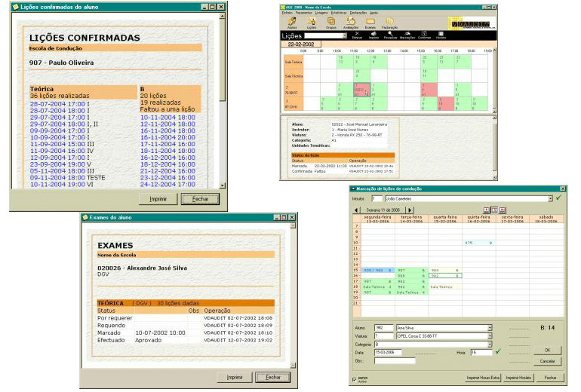Image resolution: width=581 pixels, height=392 pixels.
Task: Click the Confirmar icon in black bar
Action: tap(424, 35)
